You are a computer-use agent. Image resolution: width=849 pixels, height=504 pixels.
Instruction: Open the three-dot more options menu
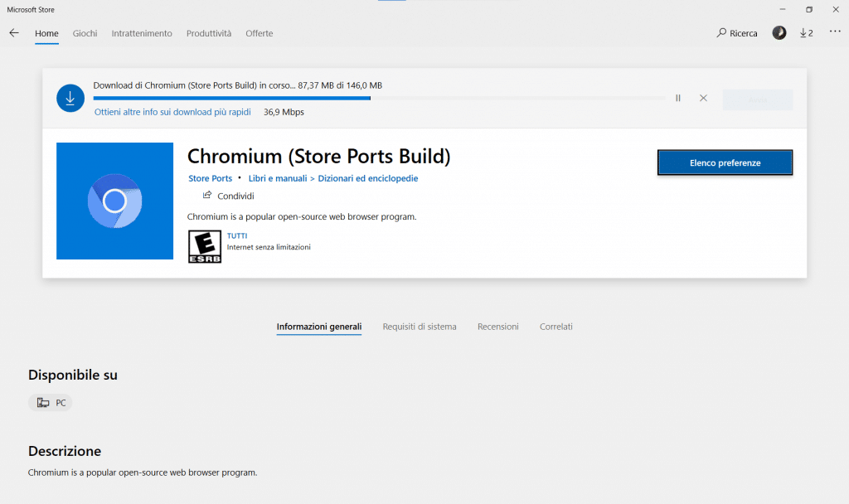pyautogui.click(x=834, y=33)
